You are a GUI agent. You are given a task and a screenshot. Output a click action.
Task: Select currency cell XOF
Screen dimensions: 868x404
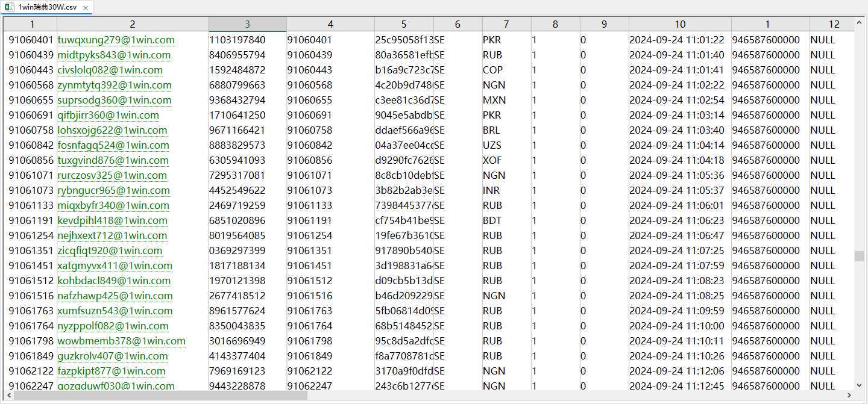(507, 160)
